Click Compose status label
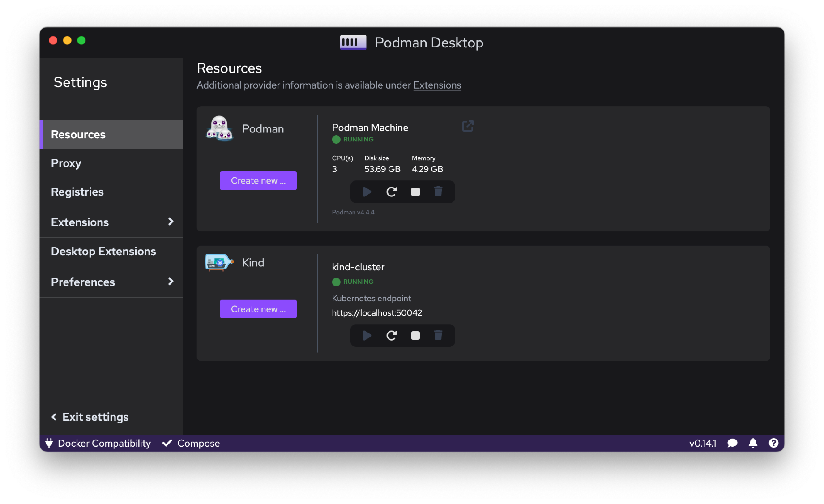 pos(199,443)
